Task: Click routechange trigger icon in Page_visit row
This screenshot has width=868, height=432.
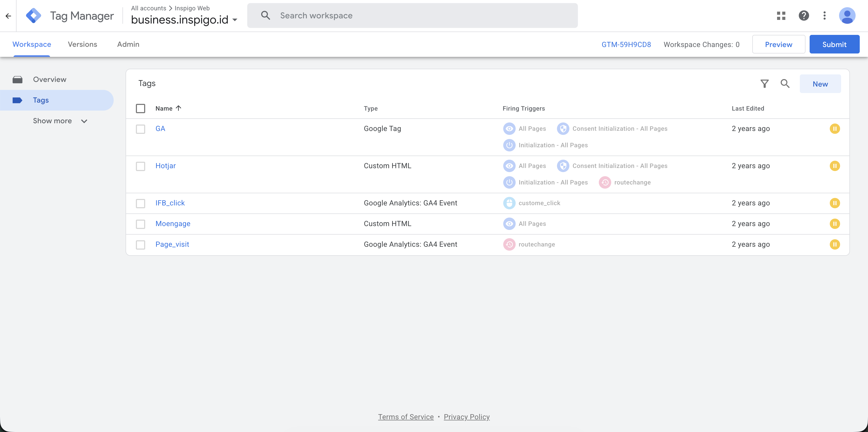Action: (509, 244)
